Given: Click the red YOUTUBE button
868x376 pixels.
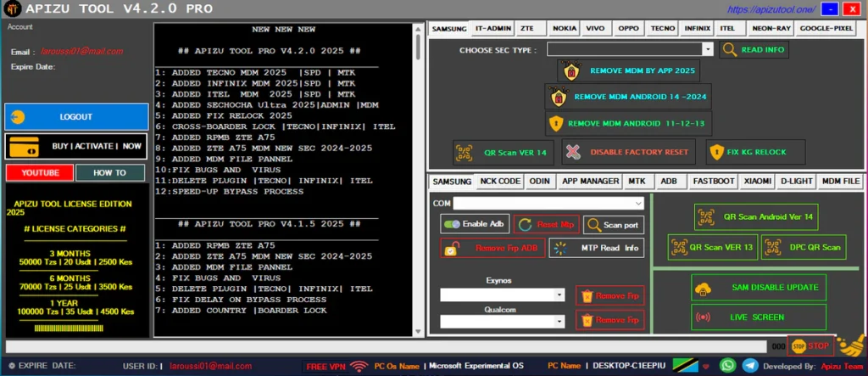Looking at the screenshot, I should point(40,172).
